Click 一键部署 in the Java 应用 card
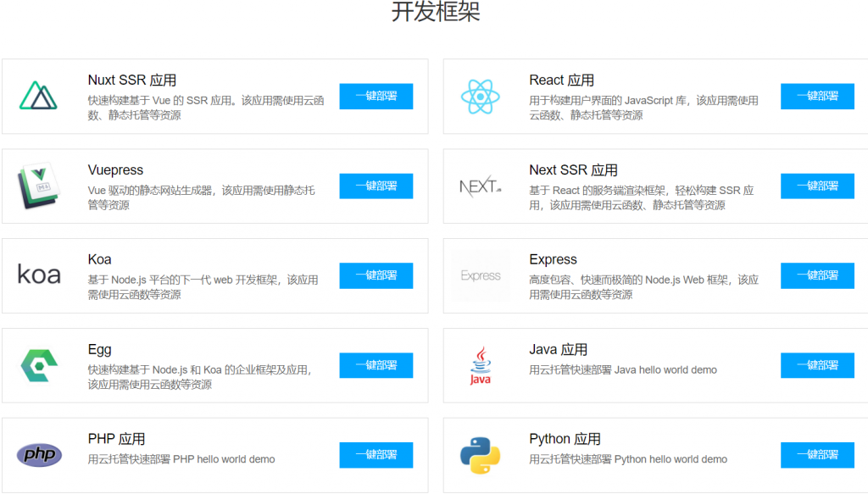This screenshot has width=868, height=494. click(818, 365)
